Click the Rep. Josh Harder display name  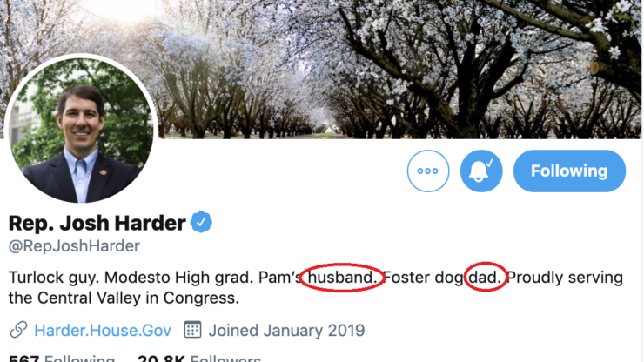click(97, 223)
